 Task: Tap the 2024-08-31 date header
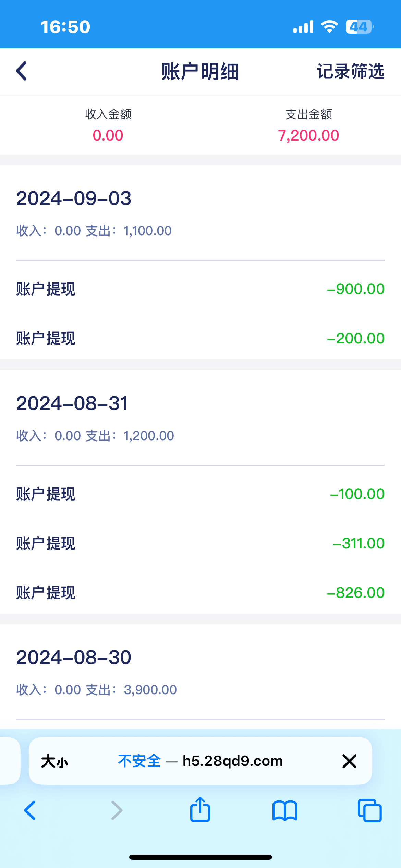(72, 403)
